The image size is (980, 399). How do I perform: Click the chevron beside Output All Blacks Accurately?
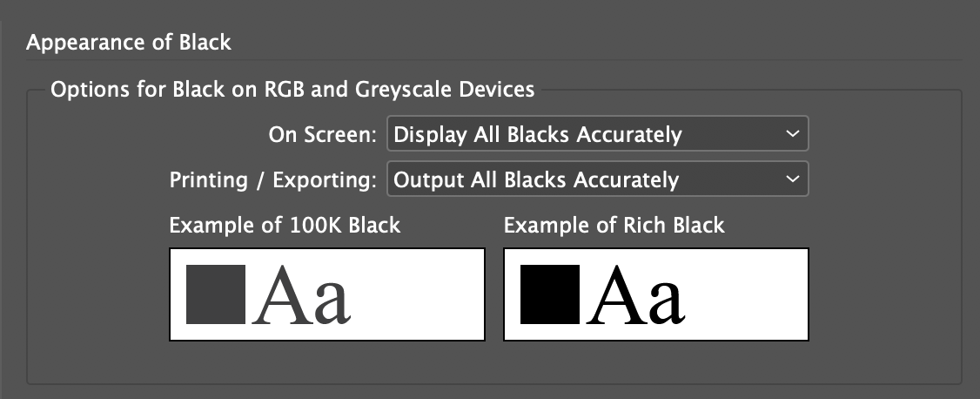(791, 179)
